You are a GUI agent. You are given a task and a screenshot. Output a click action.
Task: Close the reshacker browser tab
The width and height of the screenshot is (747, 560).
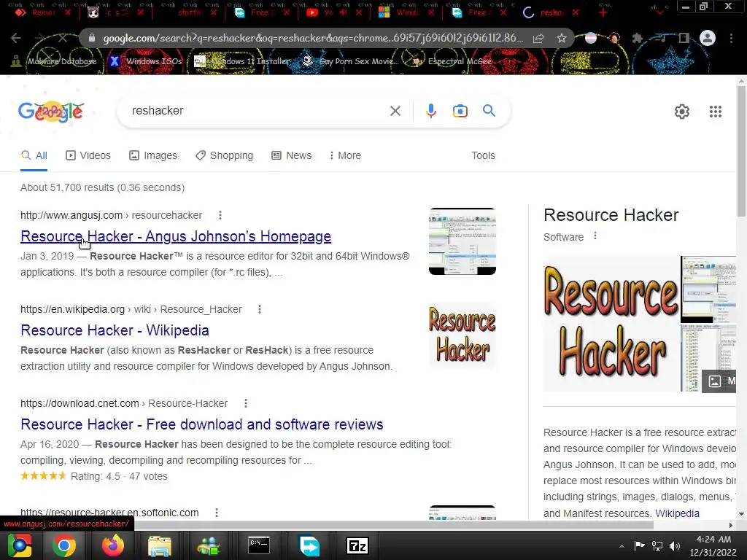[576, 12]
